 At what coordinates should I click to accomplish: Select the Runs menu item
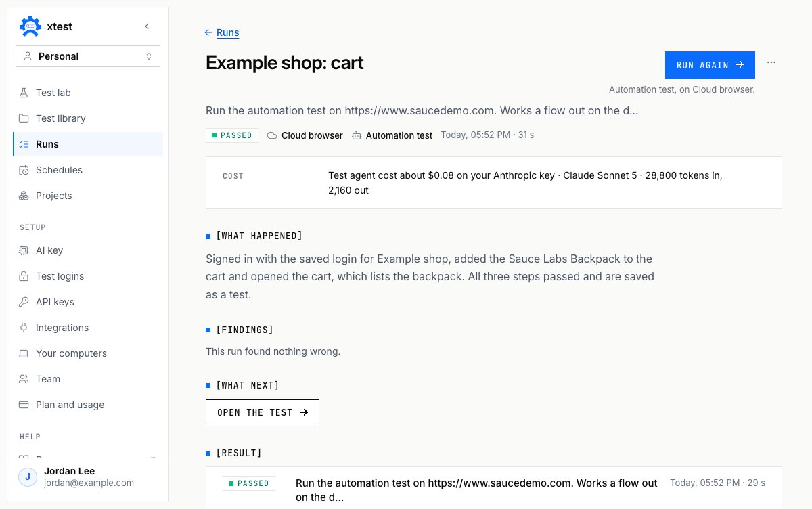(88, 144)
